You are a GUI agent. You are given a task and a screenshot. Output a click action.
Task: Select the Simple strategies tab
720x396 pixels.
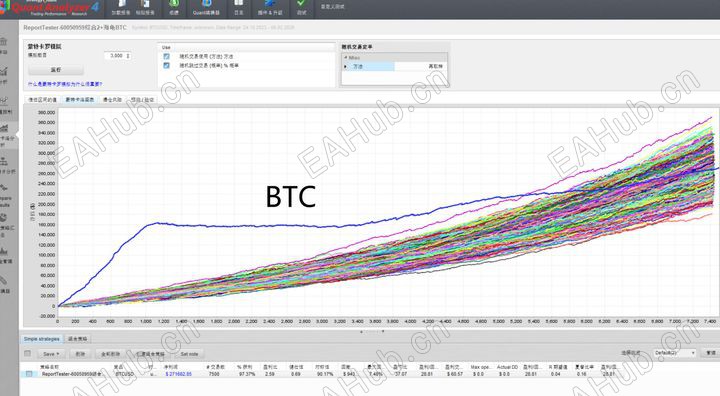coord(41,339)
